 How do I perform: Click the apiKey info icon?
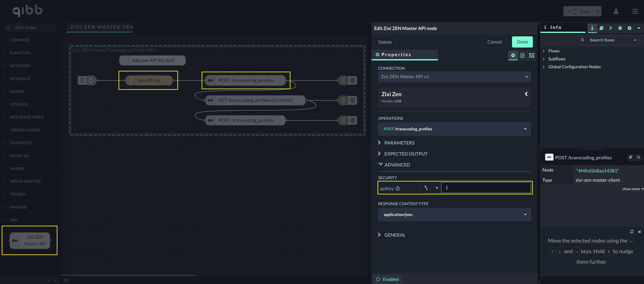pos(398,188)
